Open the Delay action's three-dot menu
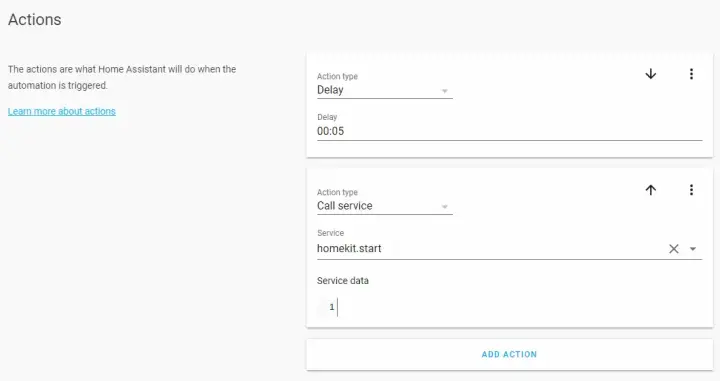 [x=691, y=74]
